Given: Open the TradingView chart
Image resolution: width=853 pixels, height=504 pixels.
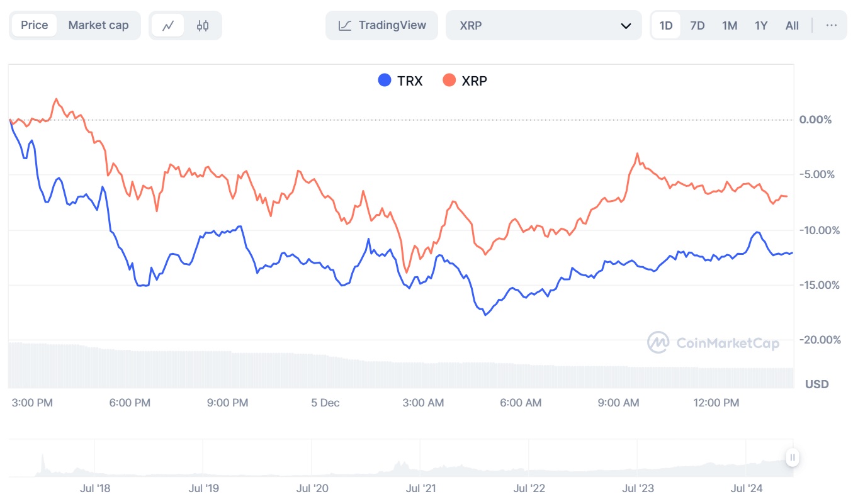Looking at the screenshot, I should [x=381, y=25].
